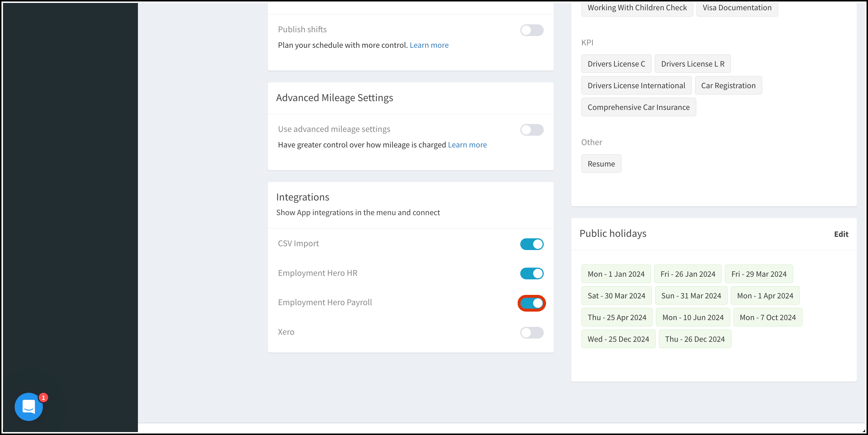Click the Mon - 1 Jan 2024 holiday
868x435 pixels.
pos(616,274)
